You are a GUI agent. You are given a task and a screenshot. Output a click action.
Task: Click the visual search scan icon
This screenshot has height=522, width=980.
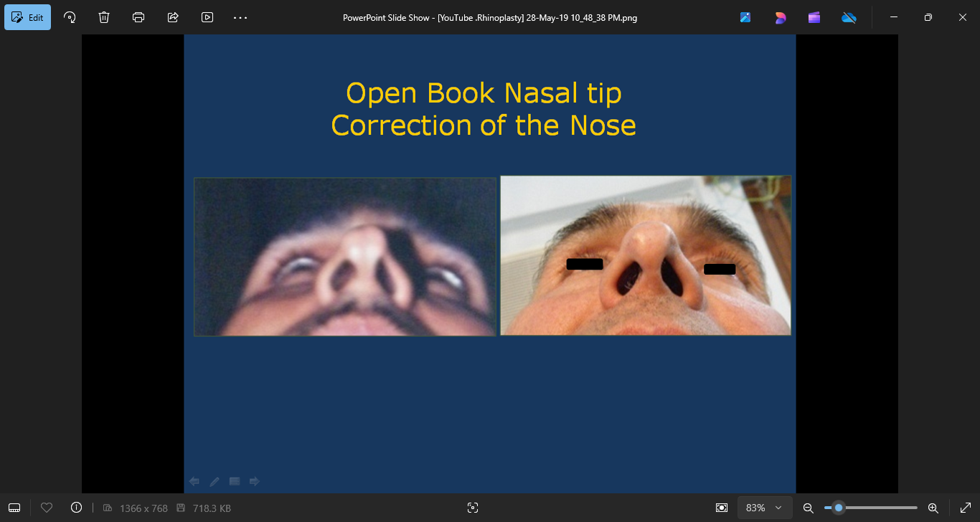[x=472, y=508]
